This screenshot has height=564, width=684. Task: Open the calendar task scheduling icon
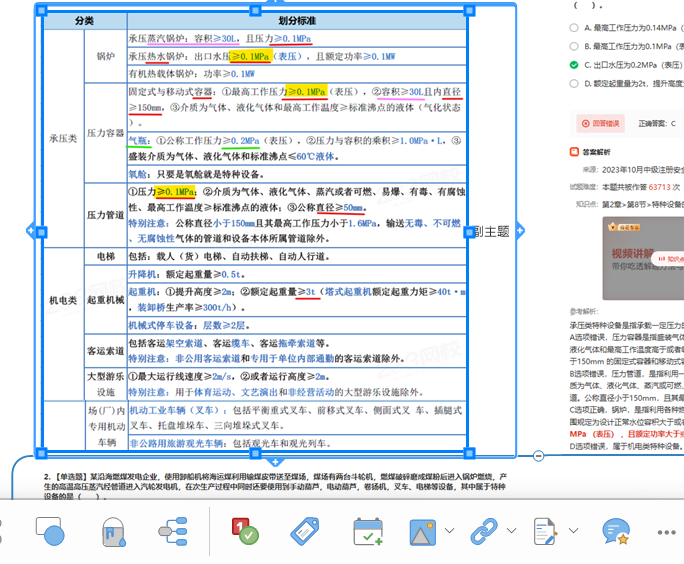(x=368, y=531)
